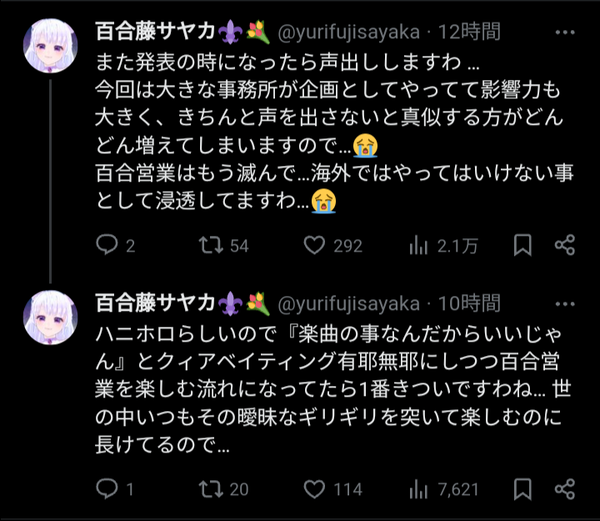Reply to the first tweet with 2 replies
Viewport: 600px width, 521px height.
[x=115, y=245]
